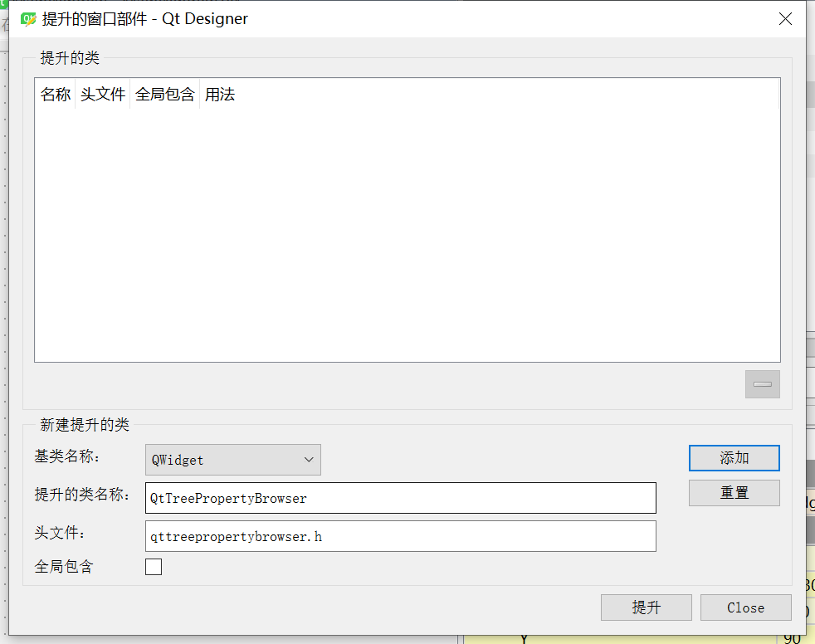Click the qttreepropertybrowser.h header file field

point(398,536)
